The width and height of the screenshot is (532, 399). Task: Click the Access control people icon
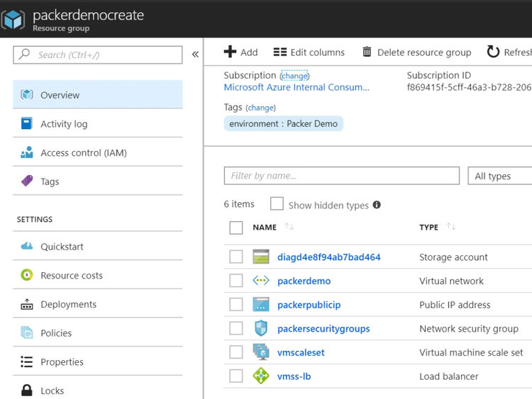[27, 152]
